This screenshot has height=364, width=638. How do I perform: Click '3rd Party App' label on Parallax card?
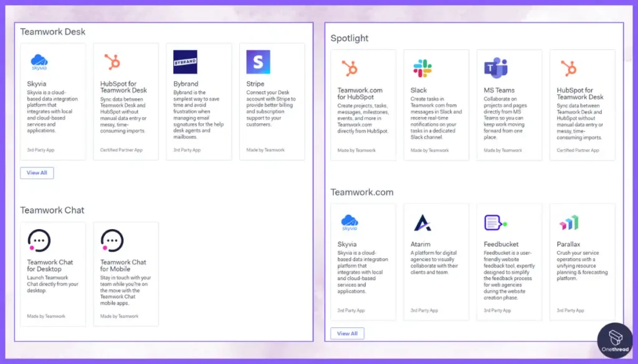[x=570, y=310]
